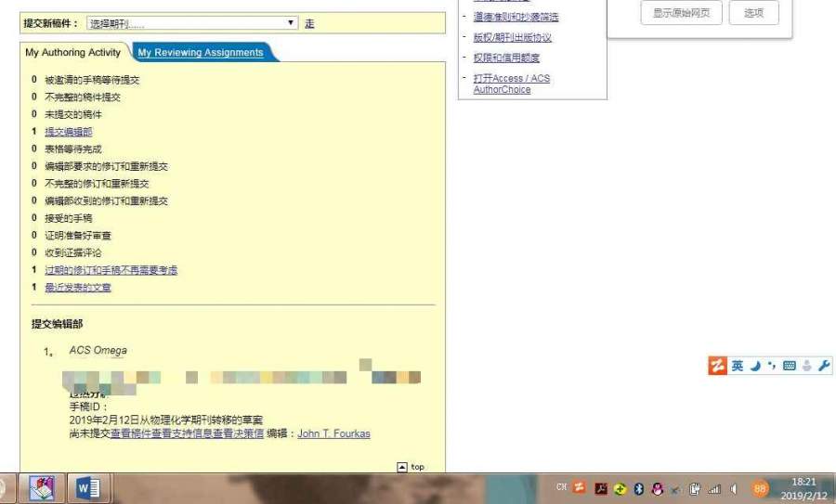Open the colorful book app on taskbar
Viewport: 836px width, 504px height.
point(42,488)
